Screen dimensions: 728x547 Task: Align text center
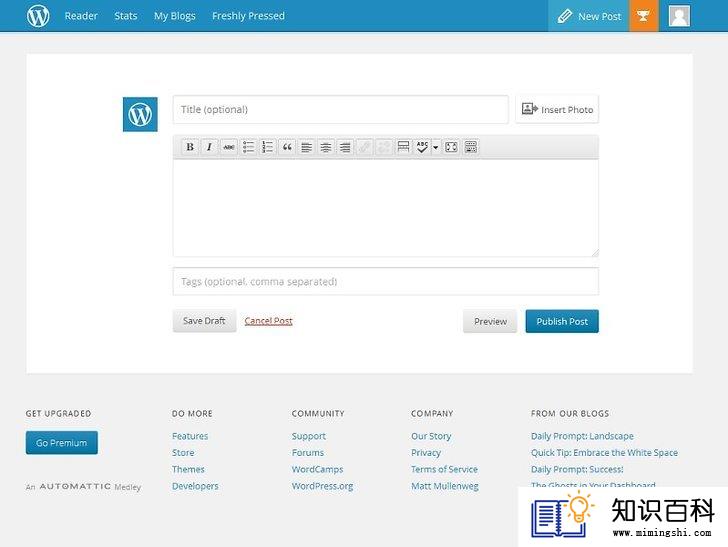coord(326,147)
